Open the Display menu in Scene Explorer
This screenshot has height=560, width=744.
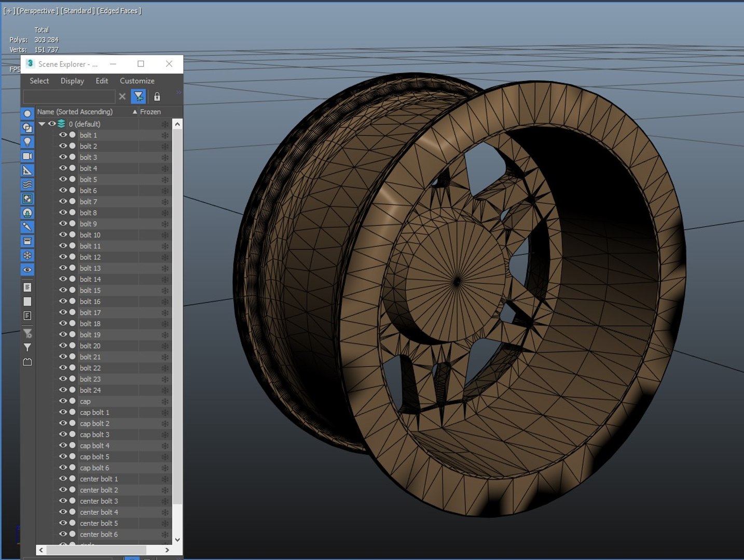72,81
